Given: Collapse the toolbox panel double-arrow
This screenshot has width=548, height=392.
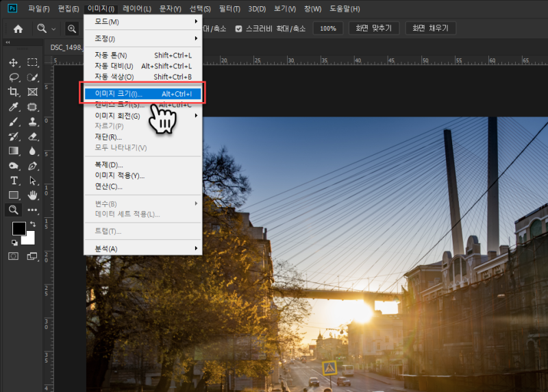Looking at the screenshot, I should [8, 42].
